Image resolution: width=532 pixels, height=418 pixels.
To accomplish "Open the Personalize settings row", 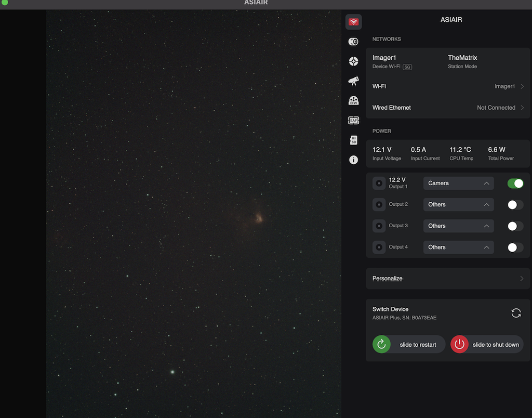I will [x=448, y=279].
